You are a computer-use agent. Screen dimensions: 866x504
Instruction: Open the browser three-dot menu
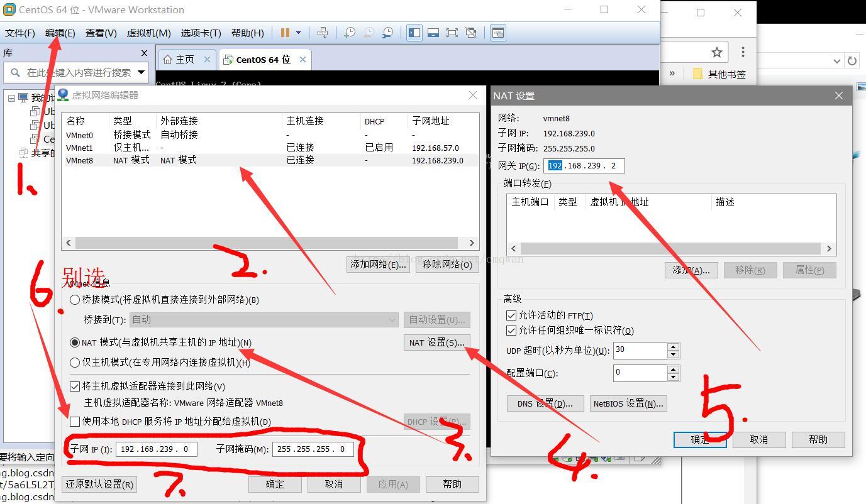[743, 52]
